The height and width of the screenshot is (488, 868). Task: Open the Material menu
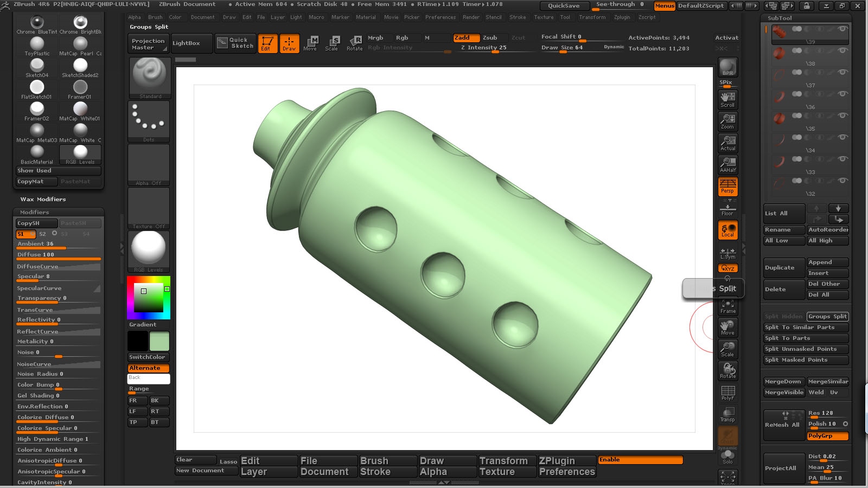pos(366,17)
